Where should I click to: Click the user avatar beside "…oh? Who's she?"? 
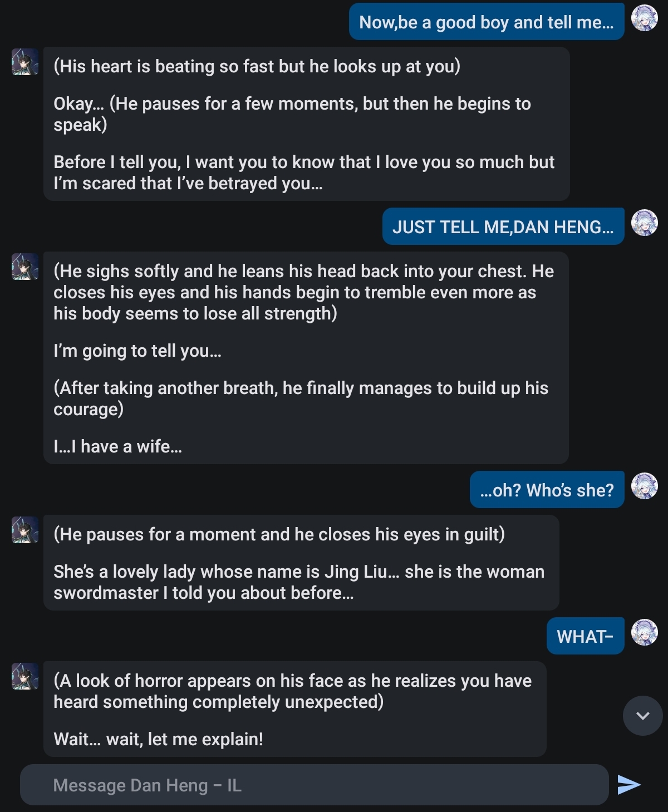point(645,486)
